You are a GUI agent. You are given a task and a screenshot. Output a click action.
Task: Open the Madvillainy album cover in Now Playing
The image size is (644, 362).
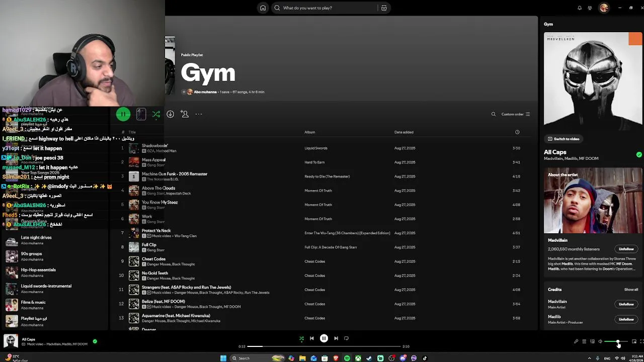[593, 81]
